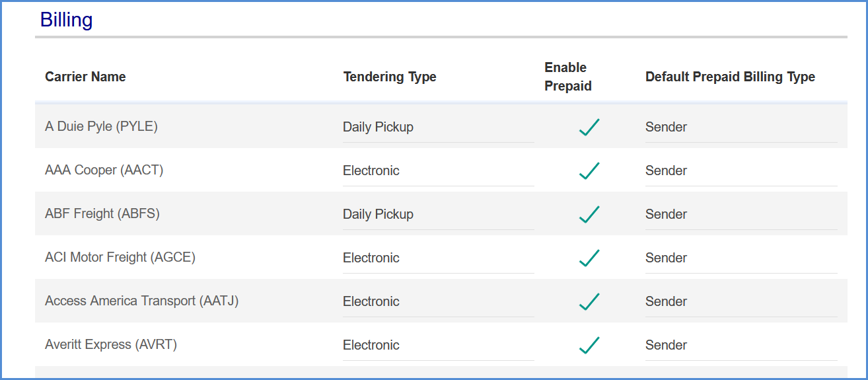The width and height of the screenshot is (868, 380).
Task: Disable prepaid checkmark for ACI Motor Freight
Action: tap(589, 258)
